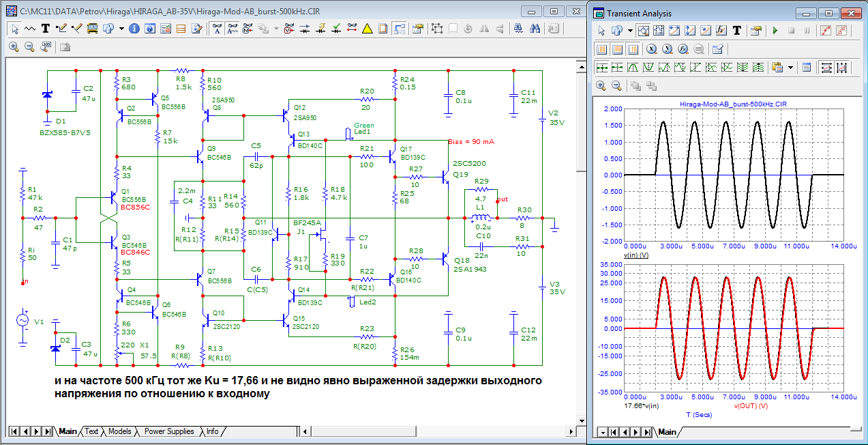
Task: Switch to the Models tab
Action: click(x=119, y=431)
